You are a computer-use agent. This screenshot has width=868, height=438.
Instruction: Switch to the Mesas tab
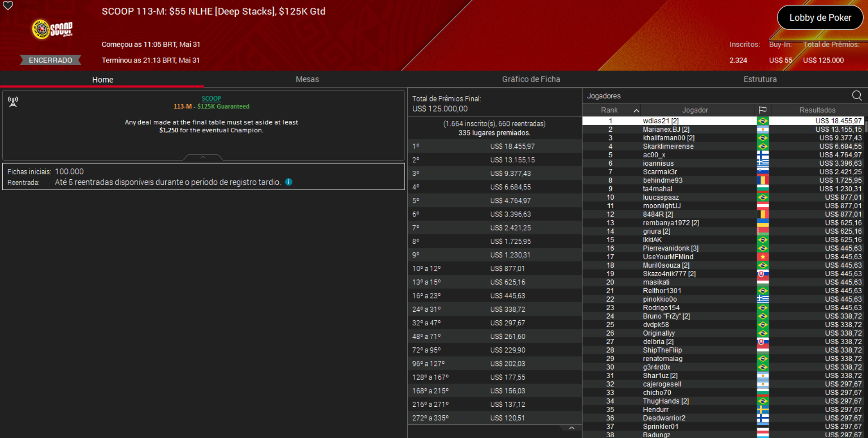(x=307, y=79)
